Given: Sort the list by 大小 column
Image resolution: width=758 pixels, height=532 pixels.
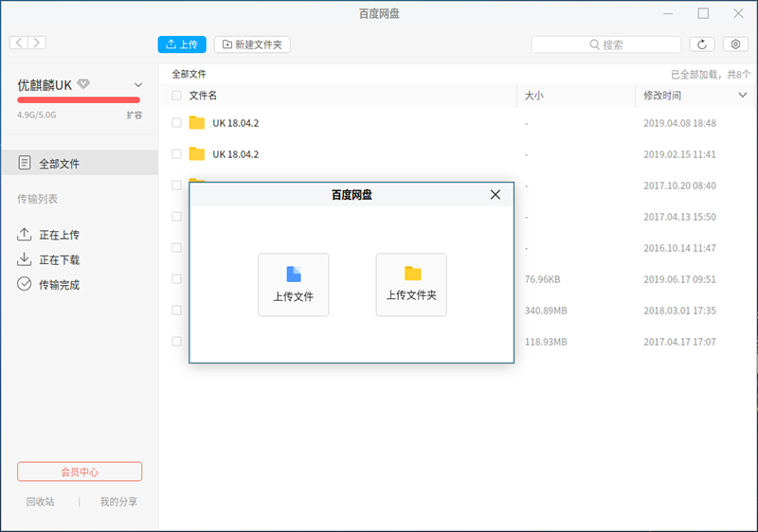Looking at the screenshot, I should [534, 96].
